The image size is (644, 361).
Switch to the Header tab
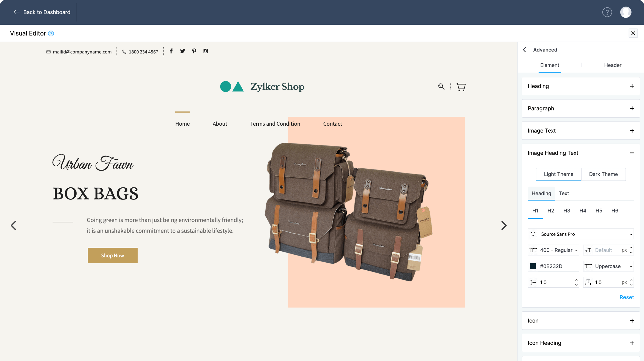pos(613,65)
